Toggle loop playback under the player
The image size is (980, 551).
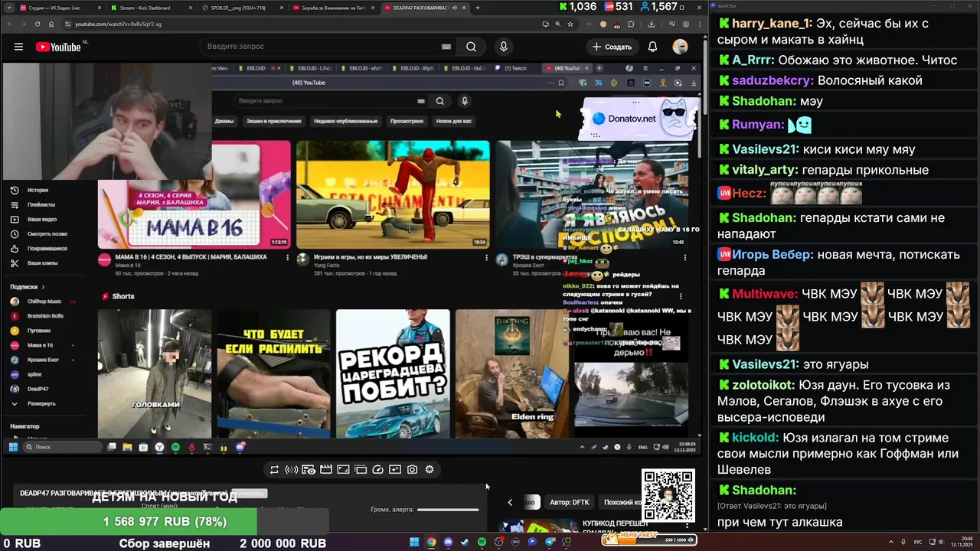[x=274, y=470]
